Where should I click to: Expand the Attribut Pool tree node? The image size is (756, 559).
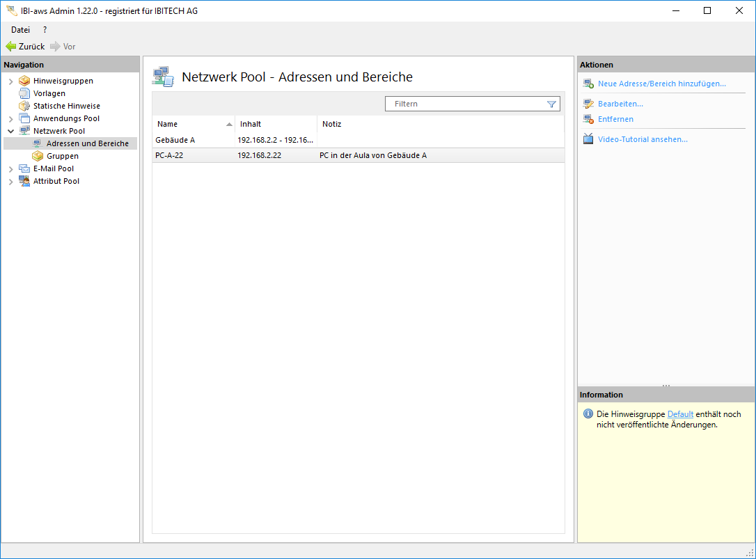coord(10,182)
